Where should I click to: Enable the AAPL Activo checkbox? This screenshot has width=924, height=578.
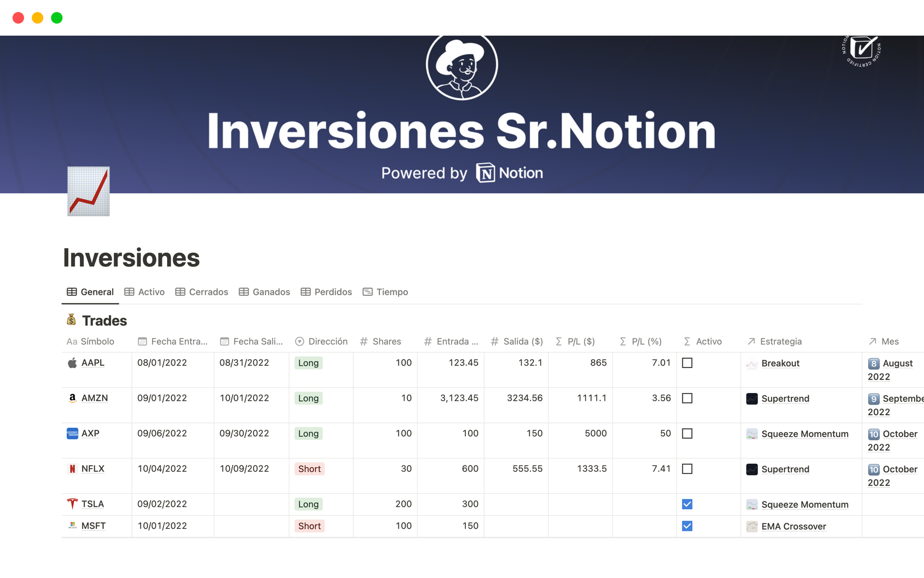click(687, 362)
